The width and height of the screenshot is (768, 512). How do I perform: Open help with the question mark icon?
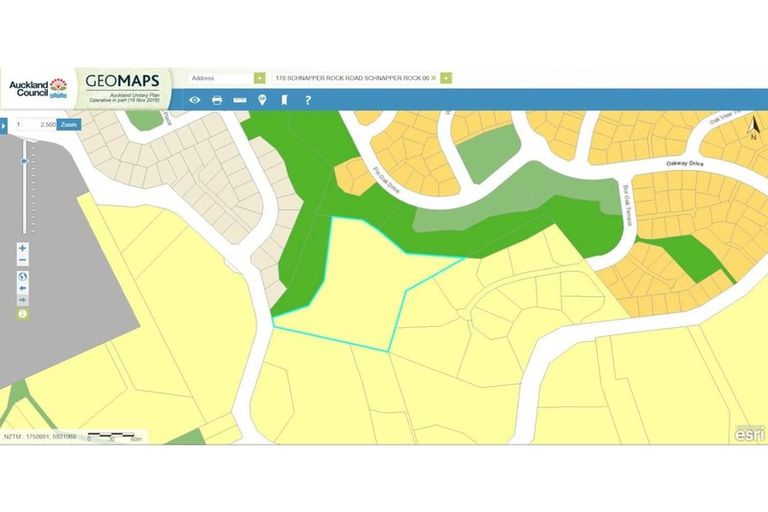[x=308, y=100]
